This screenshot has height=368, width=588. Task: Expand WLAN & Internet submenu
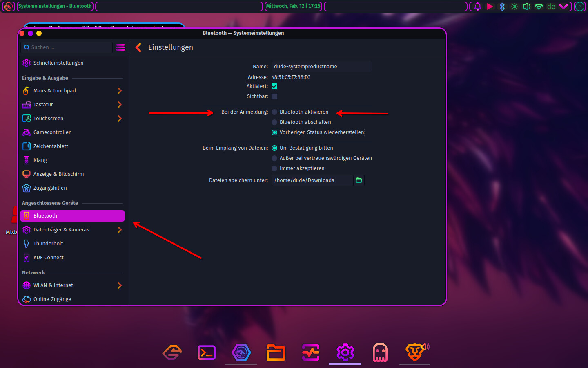coord(120,285)
